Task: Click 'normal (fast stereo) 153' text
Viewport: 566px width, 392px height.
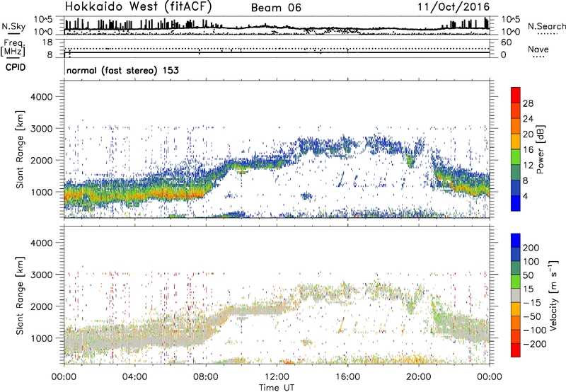Action: click(x=122, y=70)
